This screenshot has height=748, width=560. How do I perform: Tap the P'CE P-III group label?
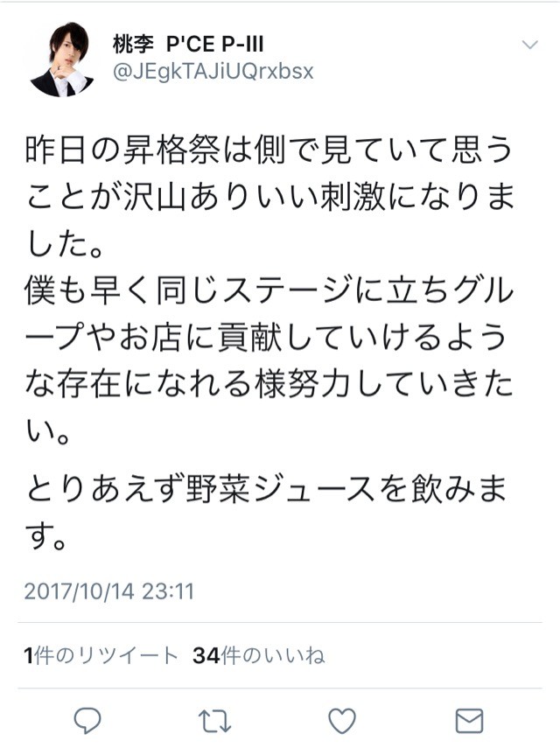214,44
